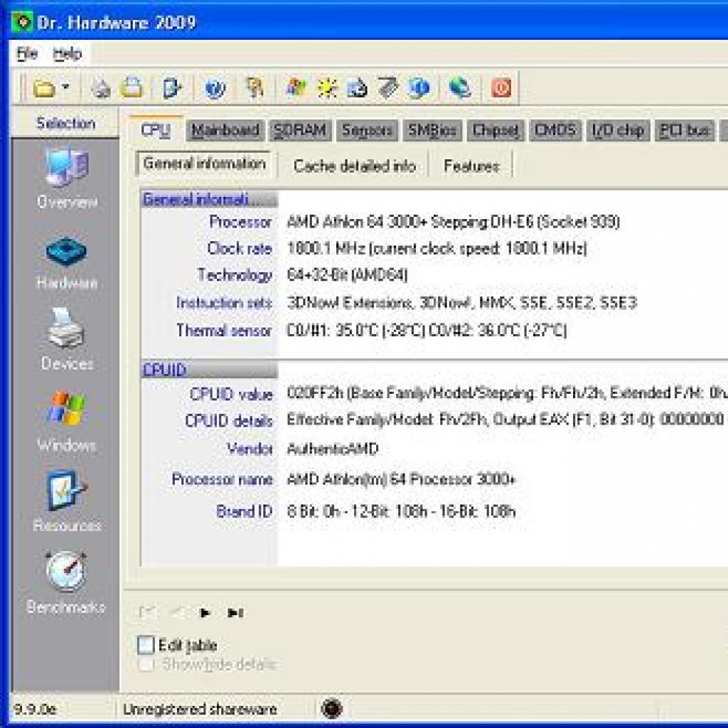Viewport: 728px width, 728px height.
Task: Select Windows in the Selection sidebar
Action: [67, 422]
